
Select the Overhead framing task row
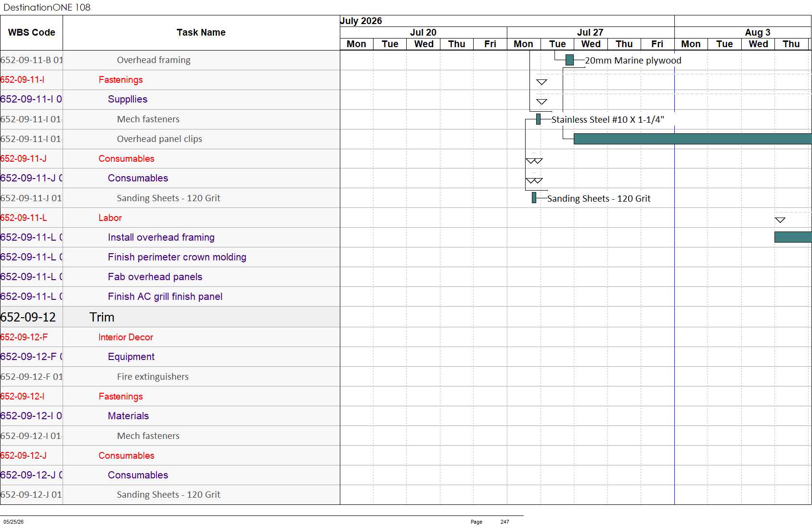[x=170, y=60]
